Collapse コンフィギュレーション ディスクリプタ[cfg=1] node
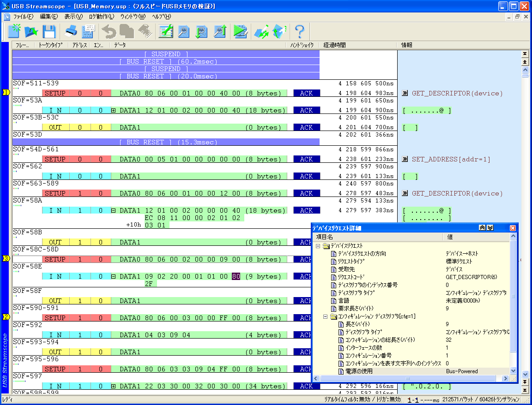 [326, 316]
